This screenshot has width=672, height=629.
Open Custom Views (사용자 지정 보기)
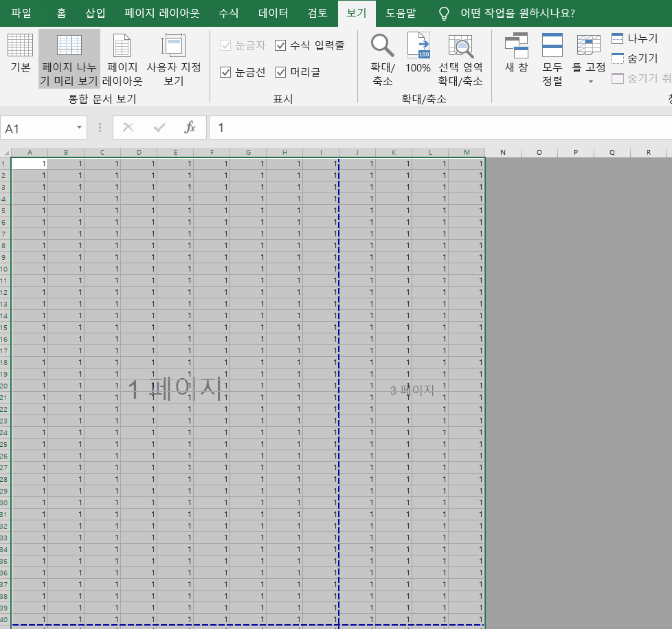pyautogui.click(x=174, y=59)
